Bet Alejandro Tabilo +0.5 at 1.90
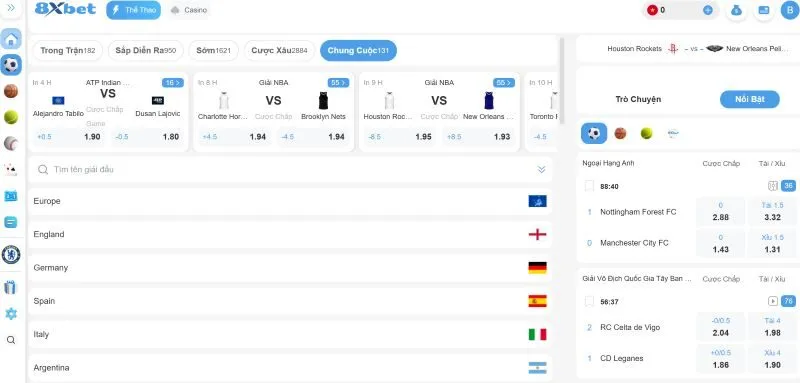800x383 pixels. click(x=68, y=137)
